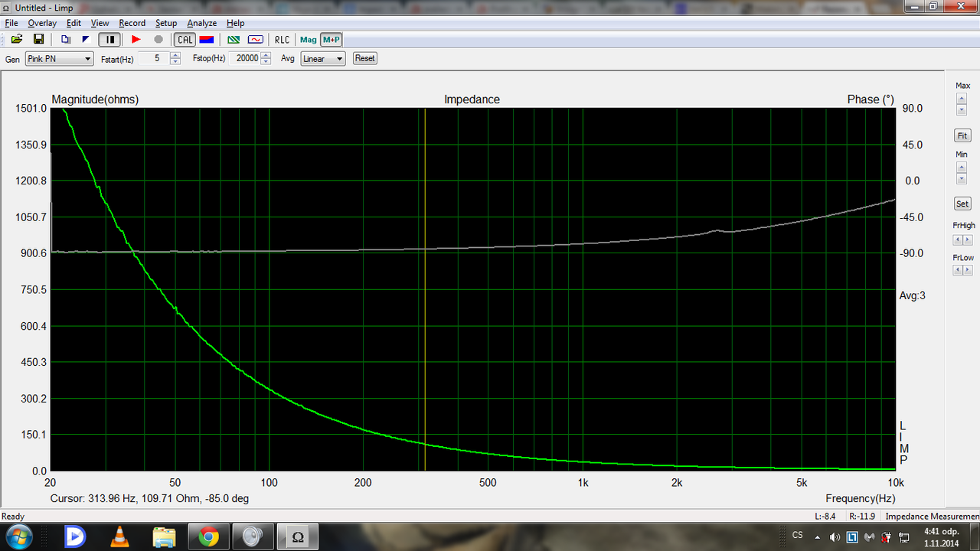
Task: Open the Avg Linear dropdown
Action: [x=322, y=58]
